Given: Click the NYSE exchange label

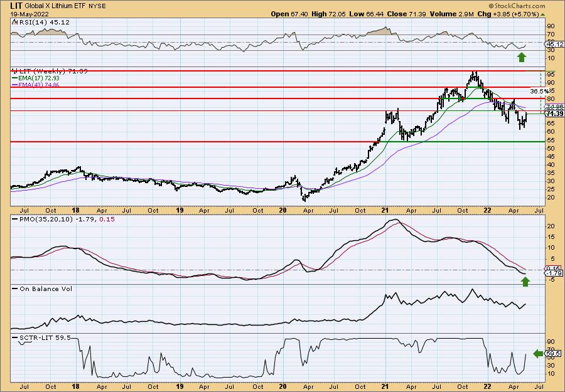Looking at the screenshot, I should tap(97, 6).
